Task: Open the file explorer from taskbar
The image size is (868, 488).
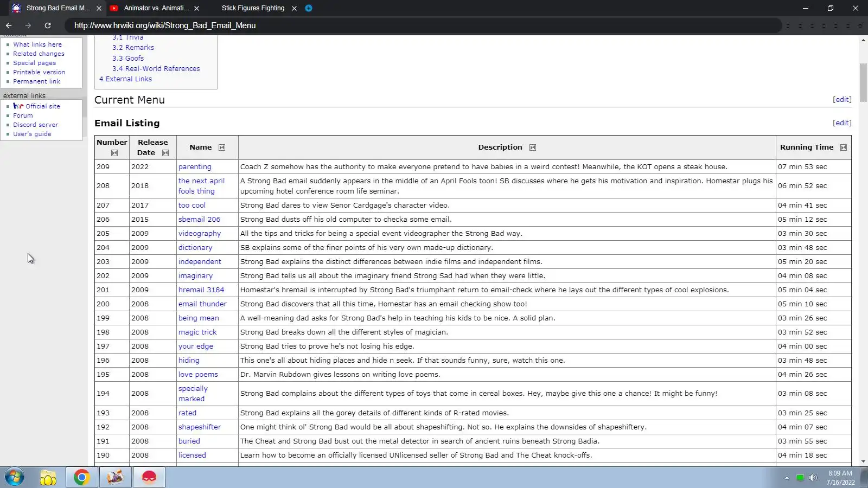Action: [x=48, y=477]
